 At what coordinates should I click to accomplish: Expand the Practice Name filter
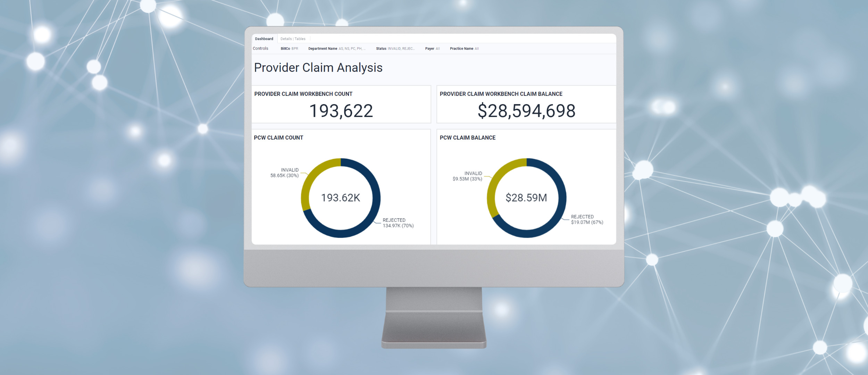pos(464,49)
